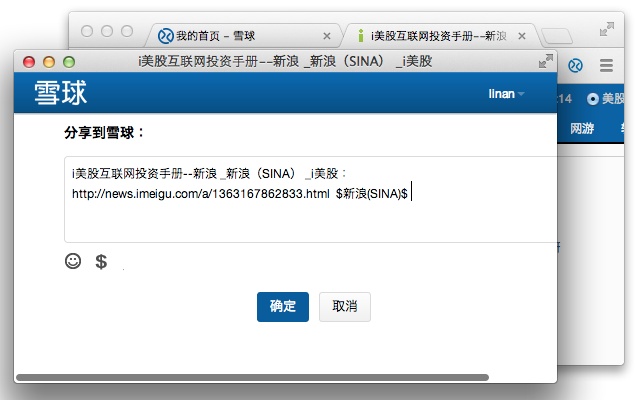
Task: Focus the share message text box
Action: 311,199
